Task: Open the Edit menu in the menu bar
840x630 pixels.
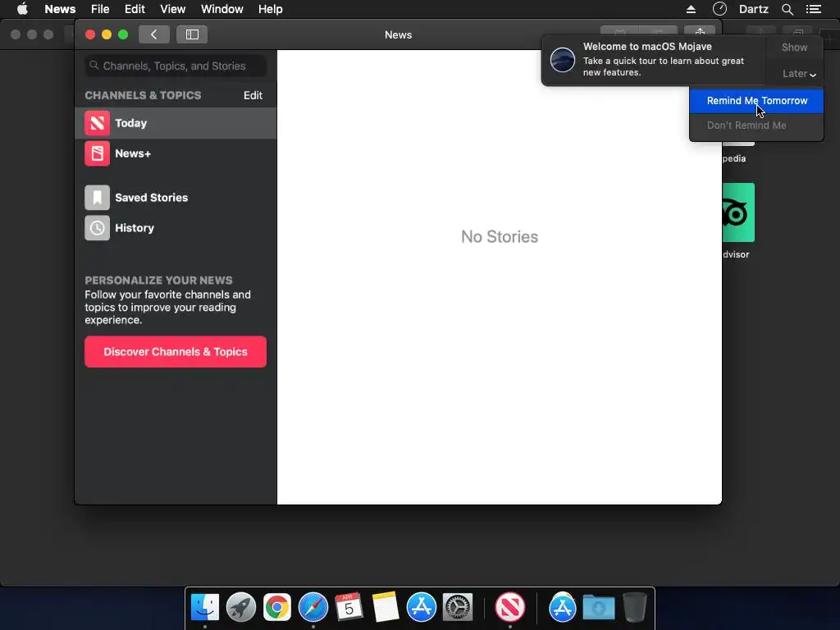Action: pos(135,9)
